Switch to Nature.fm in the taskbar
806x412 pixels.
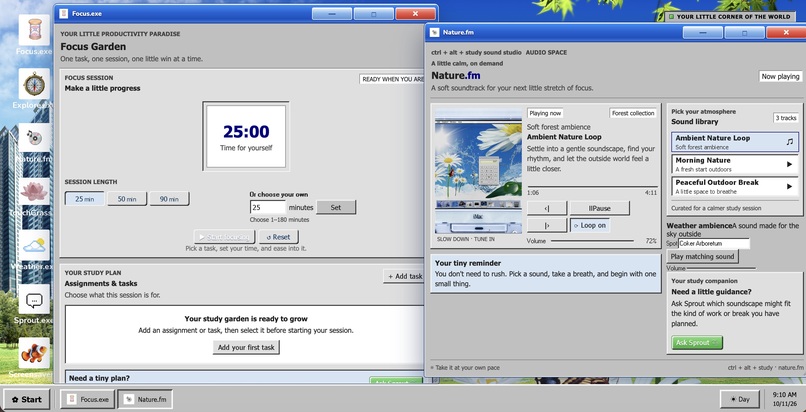[144, 399]
